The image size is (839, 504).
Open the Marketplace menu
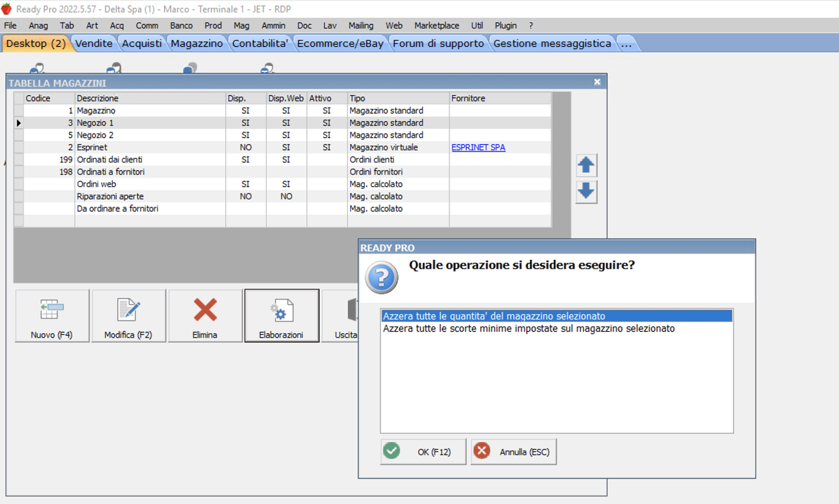click(436, 26)
